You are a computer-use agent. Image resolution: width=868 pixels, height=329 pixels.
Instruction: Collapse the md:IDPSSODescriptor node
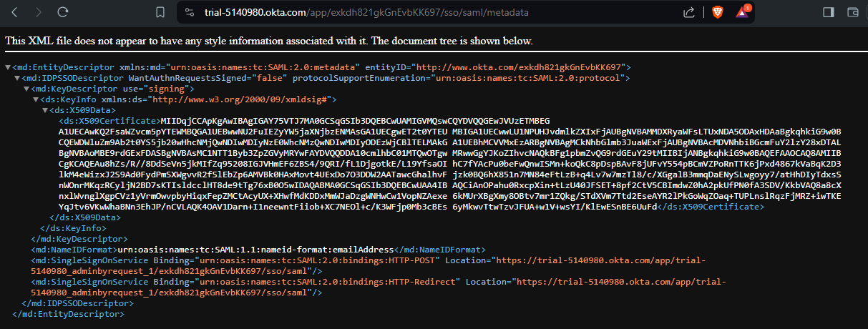(x=17, y=78)
